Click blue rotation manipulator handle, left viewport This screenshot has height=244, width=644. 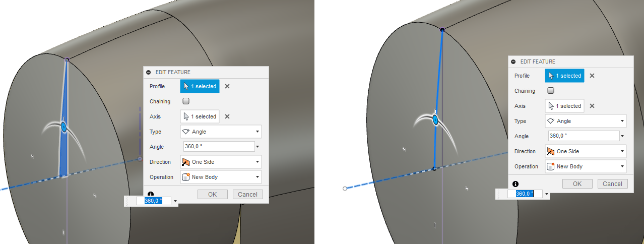point(64,127)
